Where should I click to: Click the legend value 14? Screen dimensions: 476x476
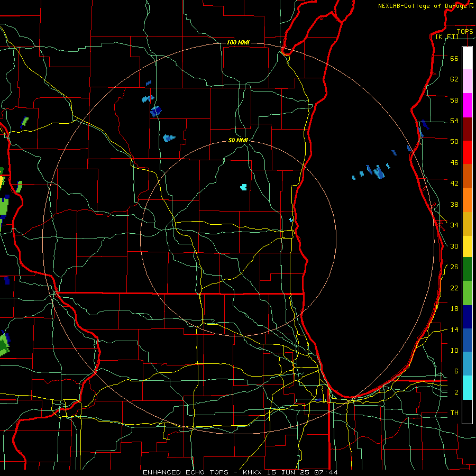coord(454,329)
